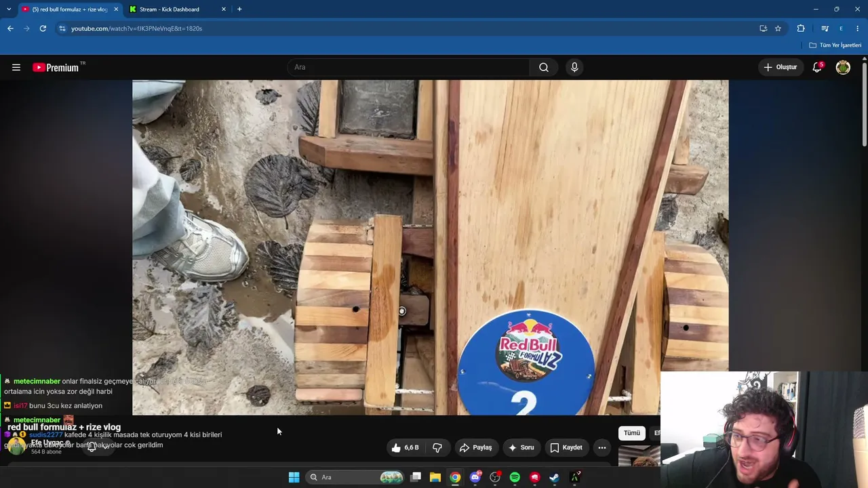Open Chrome media controls icon
The image size is (868, 488).
tap(825, 28)
